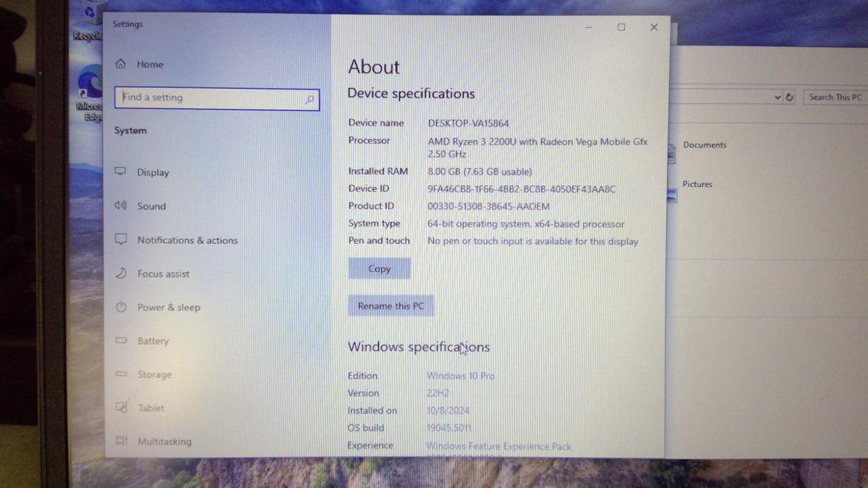This screenshot has width=868, height=488.
Task: Select the Windows 10 Pro edition value
Action: coord(461,376)
